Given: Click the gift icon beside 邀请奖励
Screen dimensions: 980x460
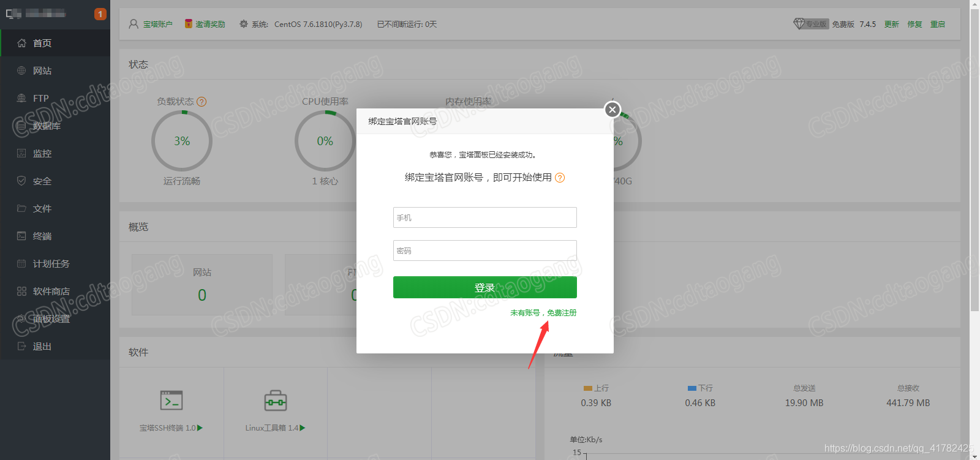Looking at the screenshot, I should pos(189,24).
